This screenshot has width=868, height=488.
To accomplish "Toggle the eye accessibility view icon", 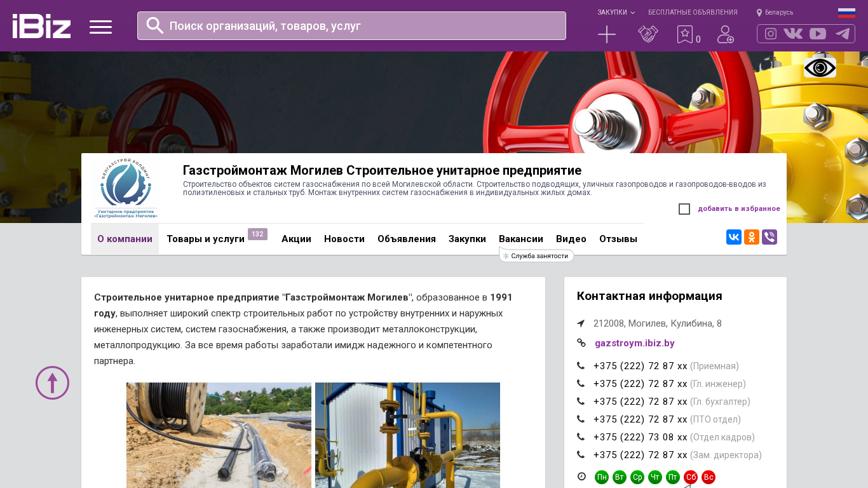I will (x=820, y=67).
